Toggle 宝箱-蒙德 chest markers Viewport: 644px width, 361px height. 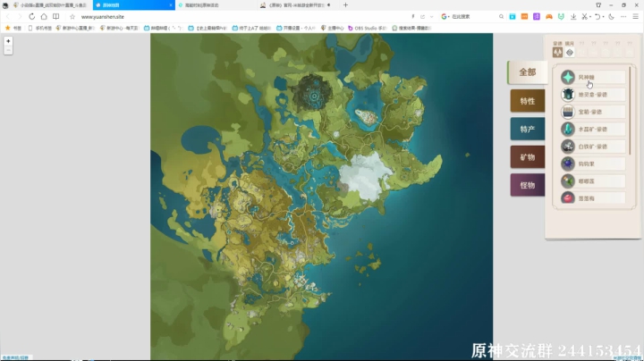[x=593, y=112]
